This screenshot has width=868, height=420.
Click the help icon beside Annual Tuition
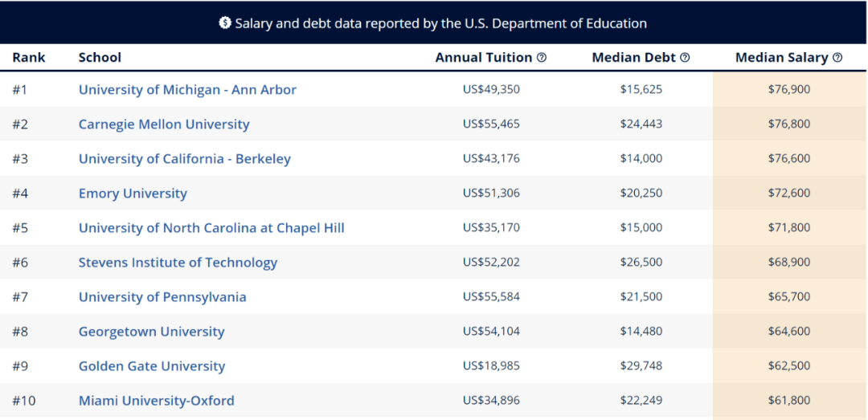542,58
